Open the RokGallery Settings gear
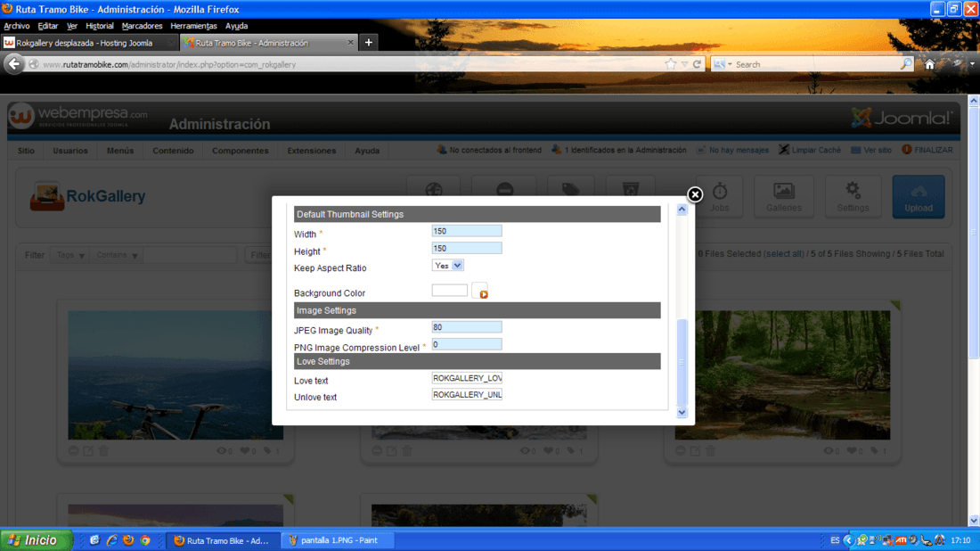Viewport: 980px width, 551px height. [853, 197]
